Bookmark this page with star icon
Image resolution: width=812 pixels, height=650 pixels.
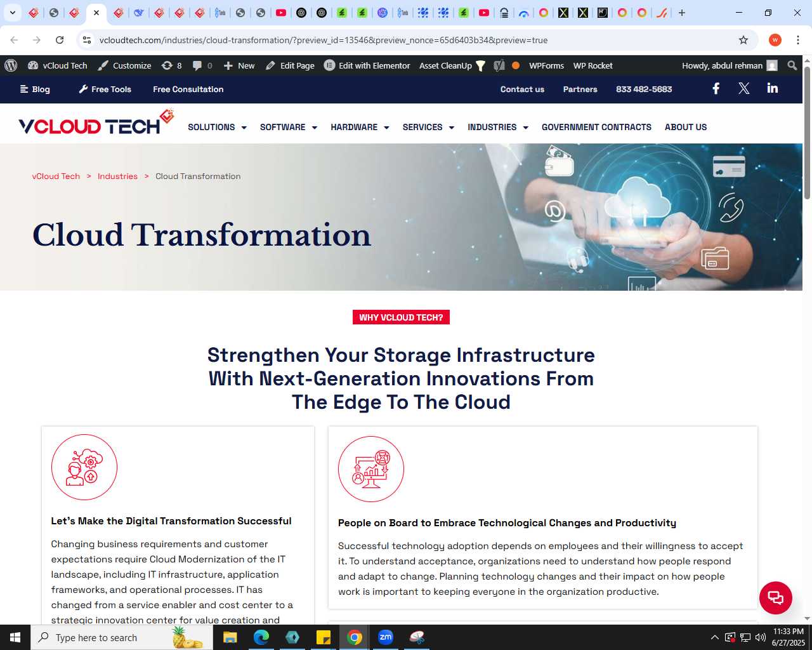point(743,40)
